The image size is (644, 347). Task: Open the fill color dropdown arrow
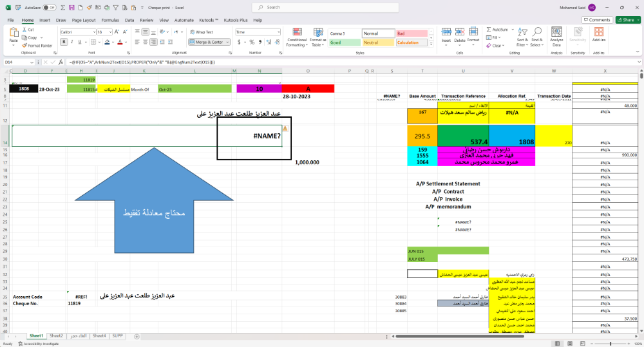113,42
